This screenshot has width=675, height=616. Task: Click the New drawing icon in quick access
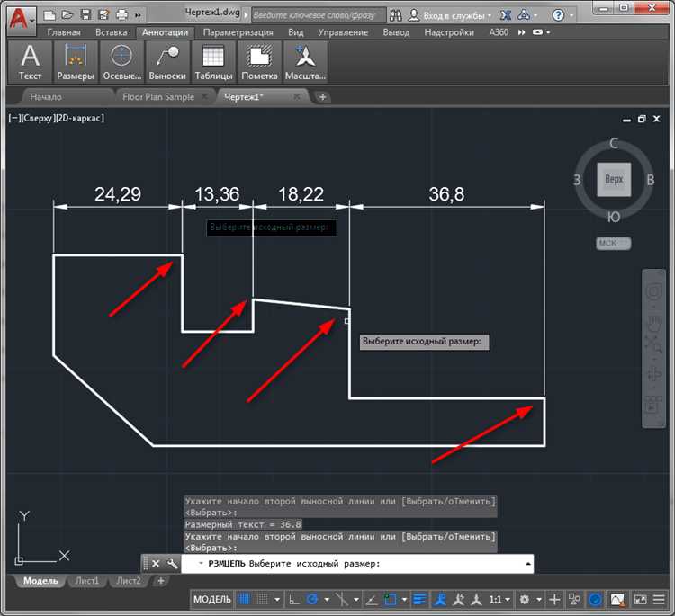click(x=49, y=15)
